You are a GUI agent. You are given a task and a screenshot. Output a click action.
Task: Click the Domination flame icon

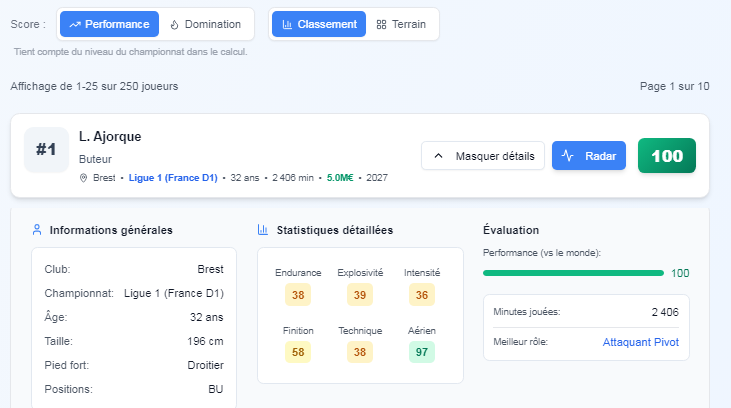point(174,25)
